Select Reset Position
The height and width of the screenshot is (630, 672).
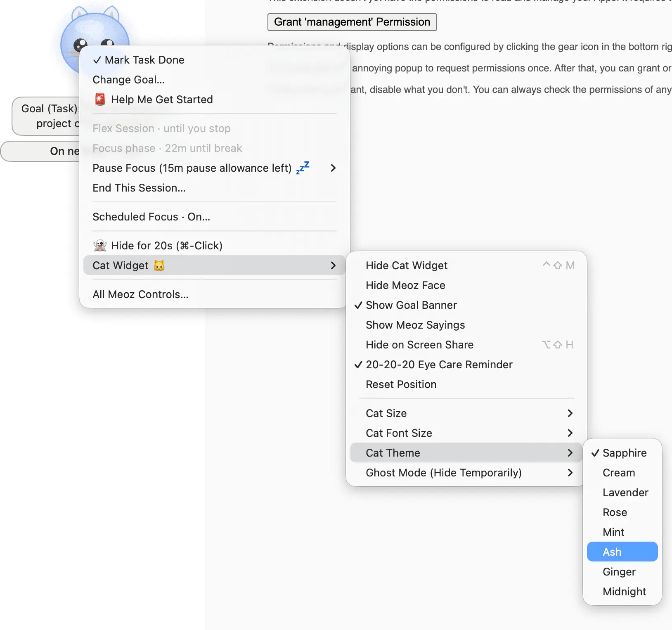coord(466,384)
